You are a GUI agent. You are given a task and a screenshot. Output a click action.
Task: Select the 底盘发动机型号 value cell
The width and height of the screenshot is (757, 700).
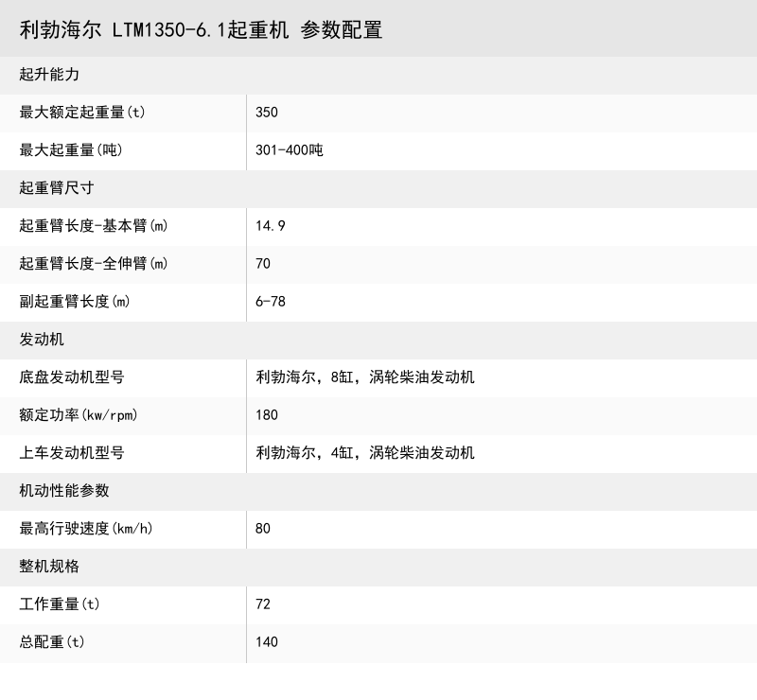[364, 376]
